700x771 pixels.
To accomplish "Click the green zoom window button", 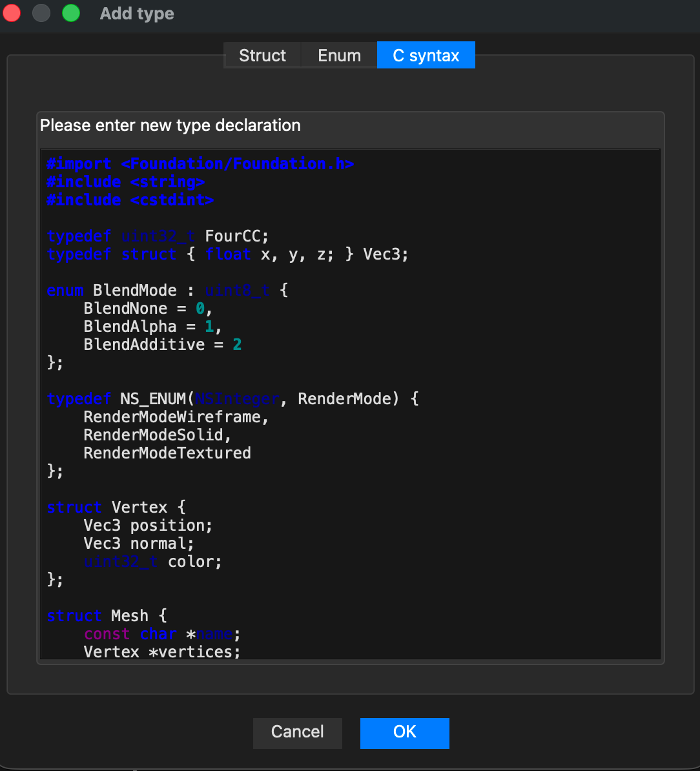I will point(70,14).
